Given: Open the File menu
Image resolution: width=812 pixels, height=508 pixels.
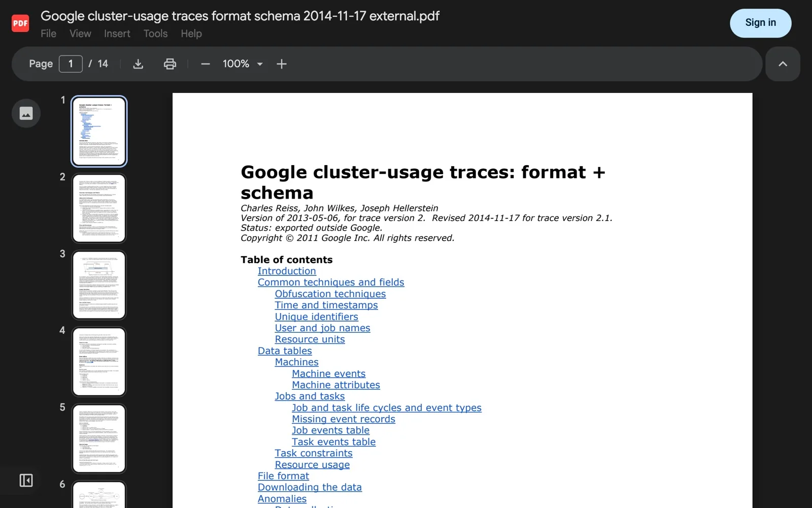Looking at the screenshot, I should click(48, 34).
